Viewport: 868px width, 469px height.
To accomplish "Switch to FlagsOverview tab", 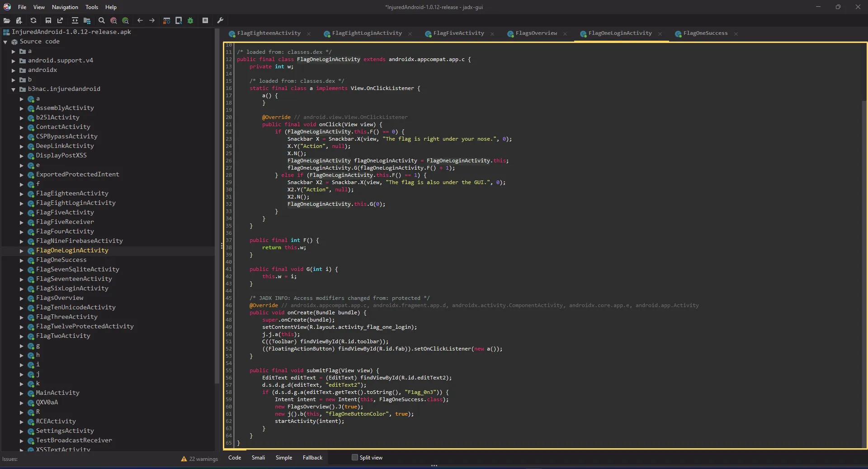I will pyautogui.click(x=536, y=33).
